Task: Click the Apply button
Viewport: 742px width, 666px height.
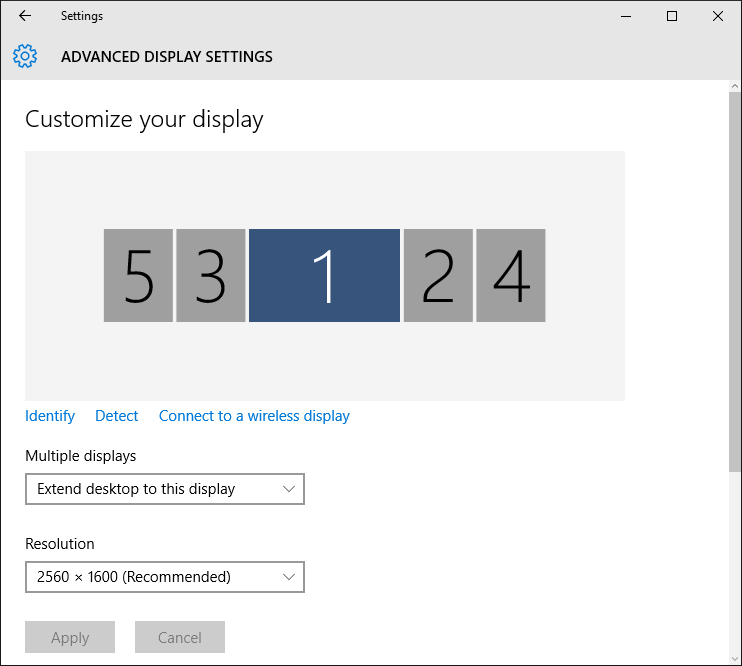Action: click(70, 637)
